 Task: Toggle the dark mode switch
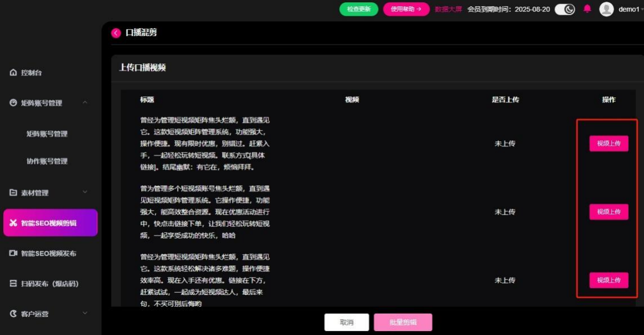[565, 8]
